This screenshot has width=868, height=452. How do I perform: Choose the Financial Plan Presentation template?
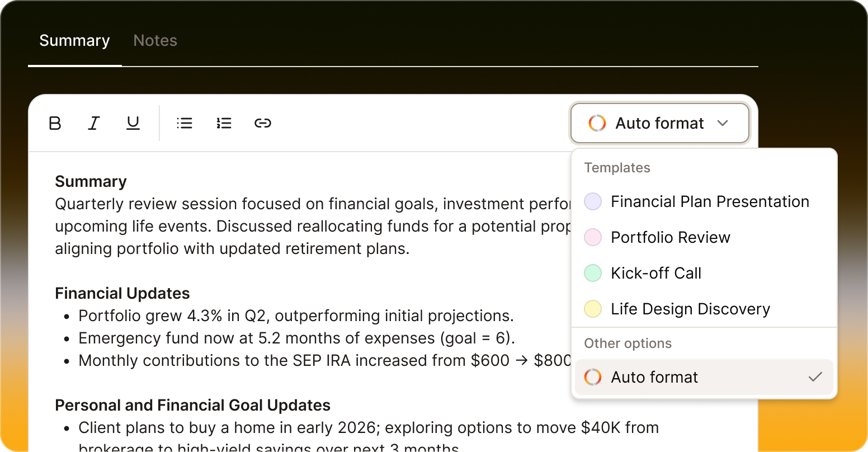(710, 201)
